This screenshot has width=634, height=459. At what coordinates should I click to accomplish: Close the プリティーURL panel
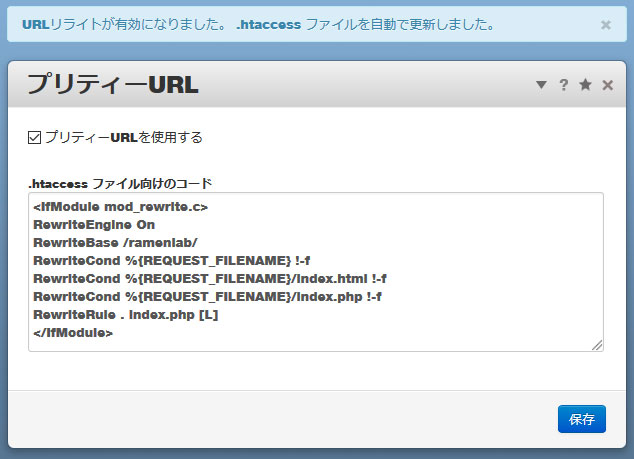click(608, 85)
